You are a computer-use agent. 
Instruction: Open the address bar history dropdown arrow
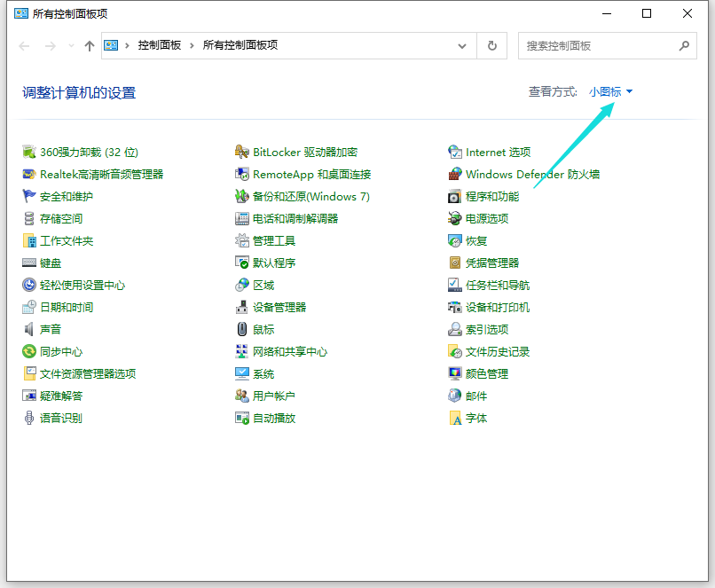point(462,46)
